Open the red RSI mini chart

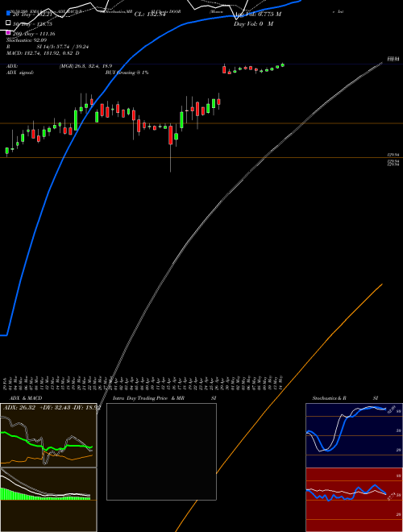point(354,500)
